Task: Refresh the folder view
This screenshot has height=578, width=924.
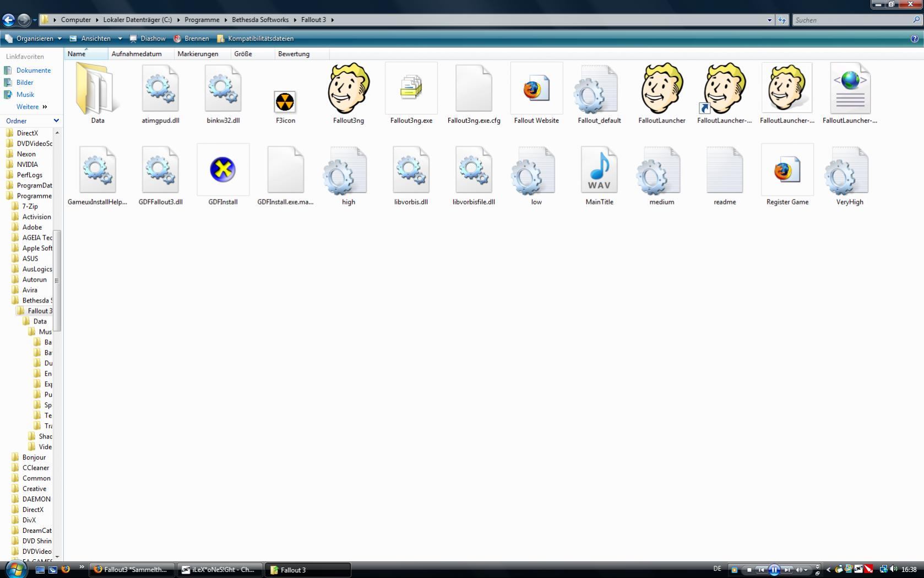Action: (782, 20)
